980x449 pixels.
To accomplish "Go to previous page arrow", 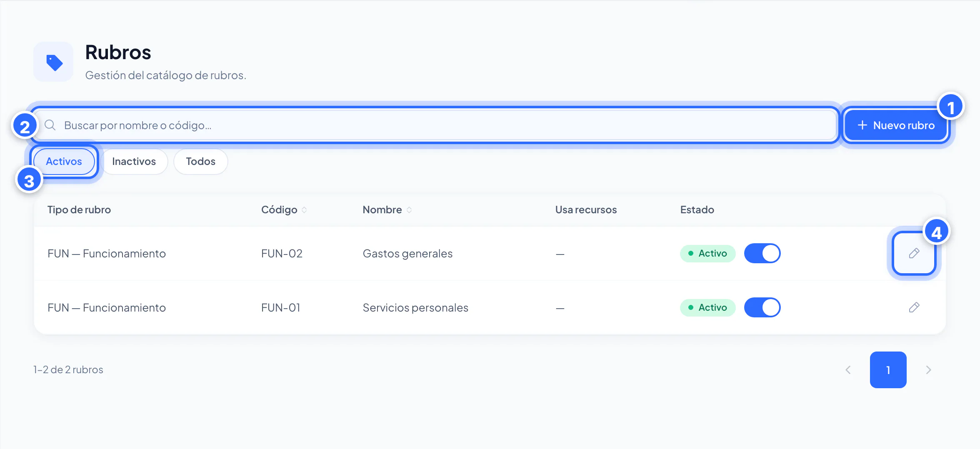I will 848,370.
